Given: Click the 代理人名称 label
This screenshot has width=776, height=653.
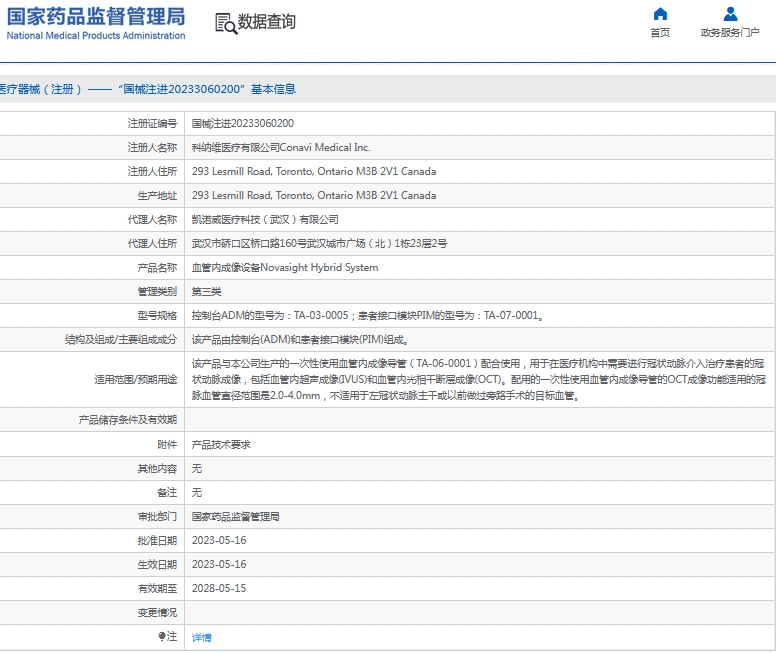Looking at the screenshot, I should [152, 219].
